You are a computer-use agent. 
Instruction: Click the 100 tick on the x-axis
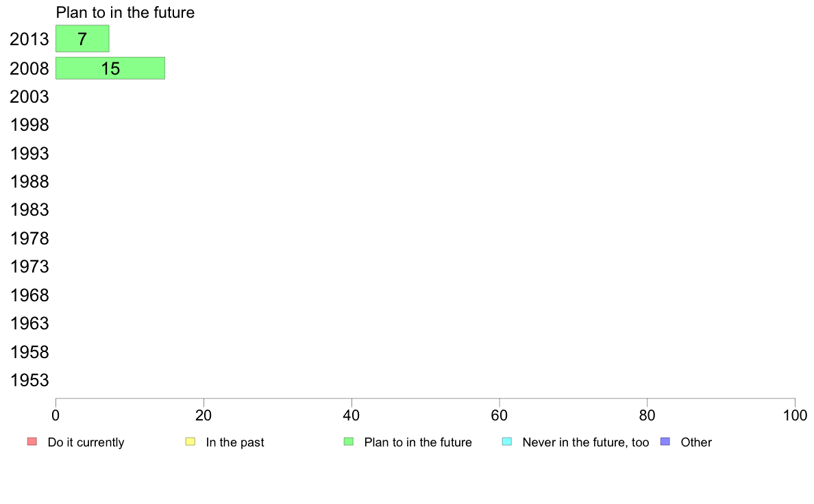tap(795, 415)
